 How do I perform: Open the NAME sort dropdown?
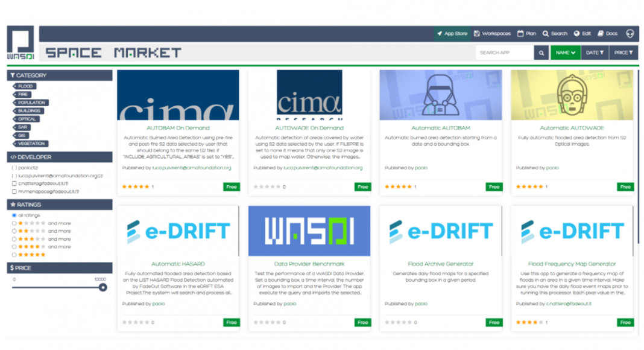[565, 52]
